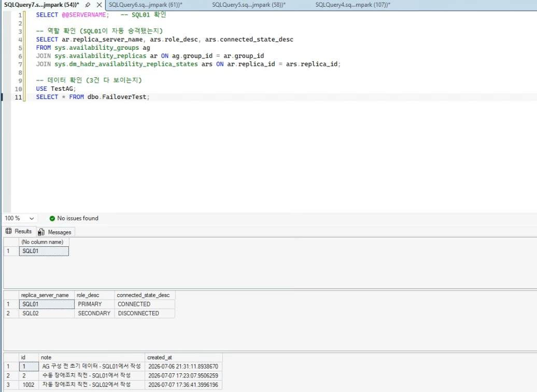Click row header 2 of replica results
537x392 pixels.
coord(11,313)
